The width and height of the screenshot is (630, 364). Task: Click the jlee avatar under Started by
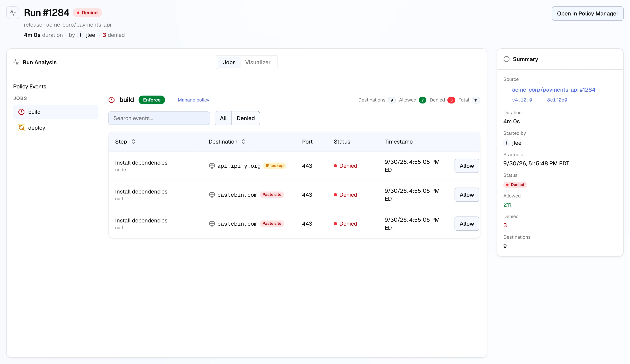pyautogui.click(x=507, y=143)
